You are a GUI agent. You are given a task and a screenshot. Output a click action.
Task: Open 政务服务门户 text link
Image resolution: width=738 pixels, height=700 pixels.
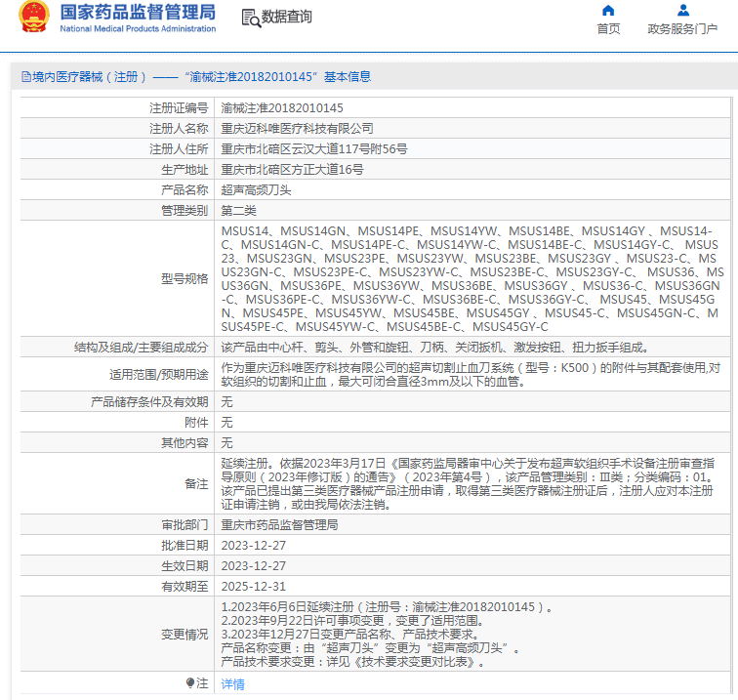point(682,29)
